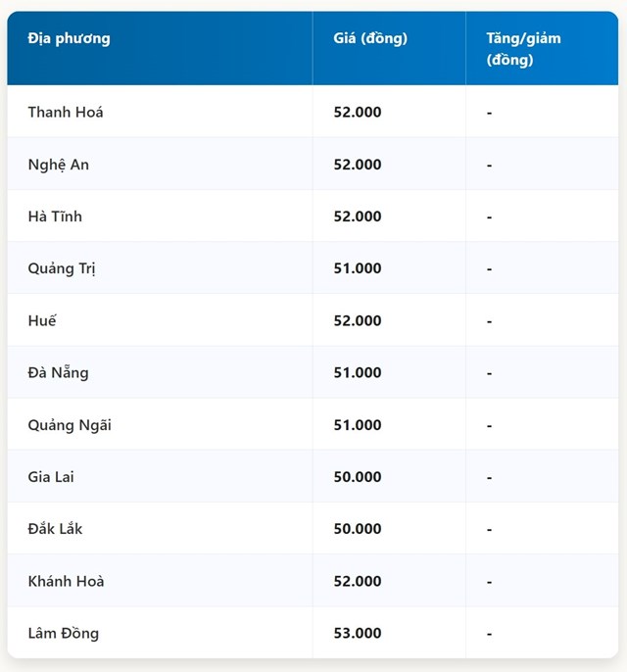Select the Quảng Ngãi row label

tap(70, 425)
